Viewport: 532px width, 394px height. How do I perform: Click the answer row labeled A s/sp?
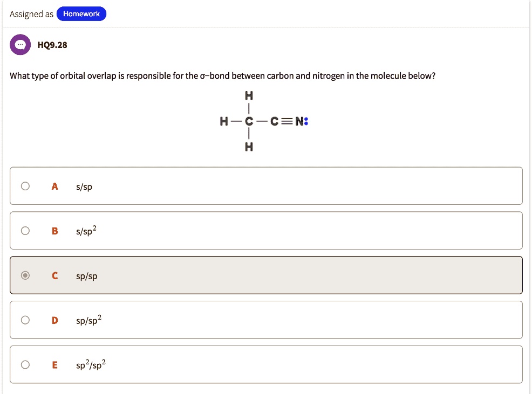tap(266, 185)
